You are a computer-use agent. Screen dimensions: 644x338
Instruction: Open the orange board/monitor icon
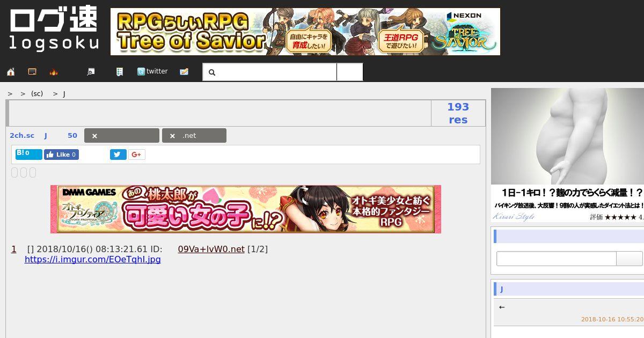[32, 71]
